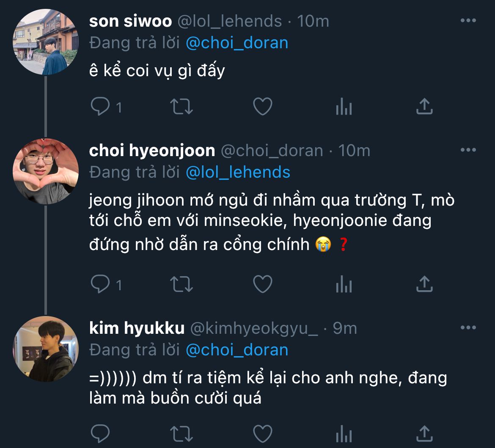Viewport: 495px width, 448px height.
Task: Open more options on choi hyeonjoon's tweet
Action: coord(468,150)
